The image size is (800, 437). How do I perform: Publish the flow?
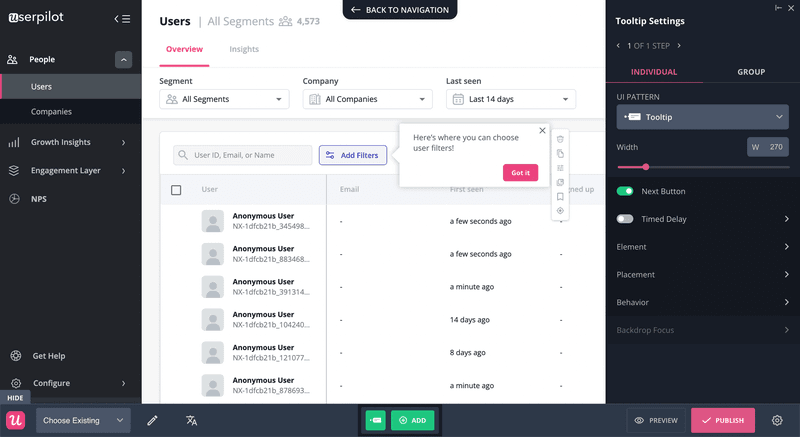(x=723, y=420)
